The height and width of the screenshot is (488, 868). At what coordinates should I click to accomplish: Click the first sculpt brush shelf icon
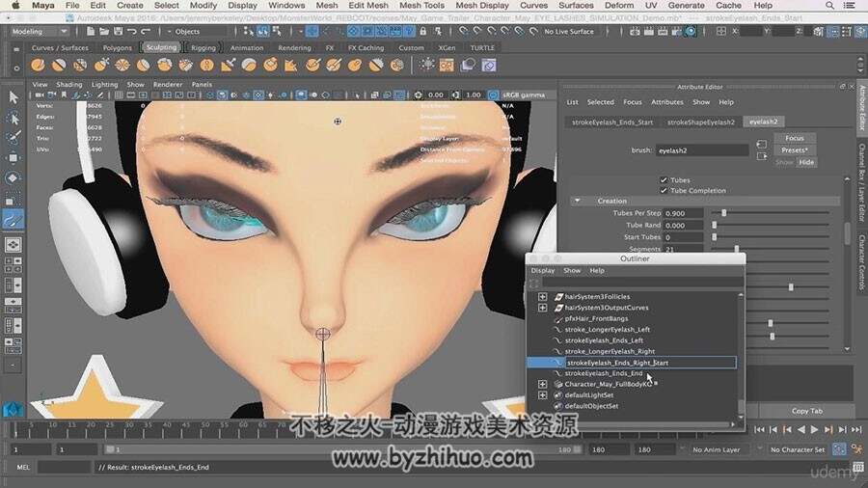(38, 66)
